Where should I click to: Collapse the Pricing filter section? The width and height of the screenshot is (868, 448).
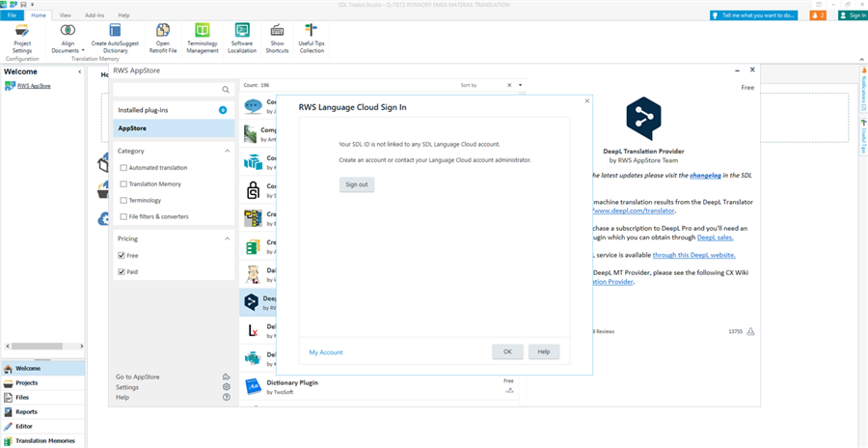pyautogui.click(x=227, y=239)
